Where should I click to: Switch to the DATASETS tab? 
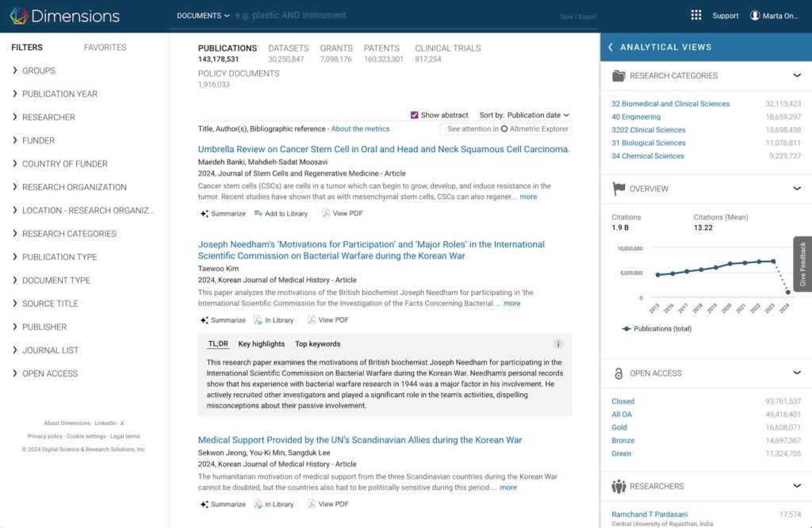coord(288,48)
